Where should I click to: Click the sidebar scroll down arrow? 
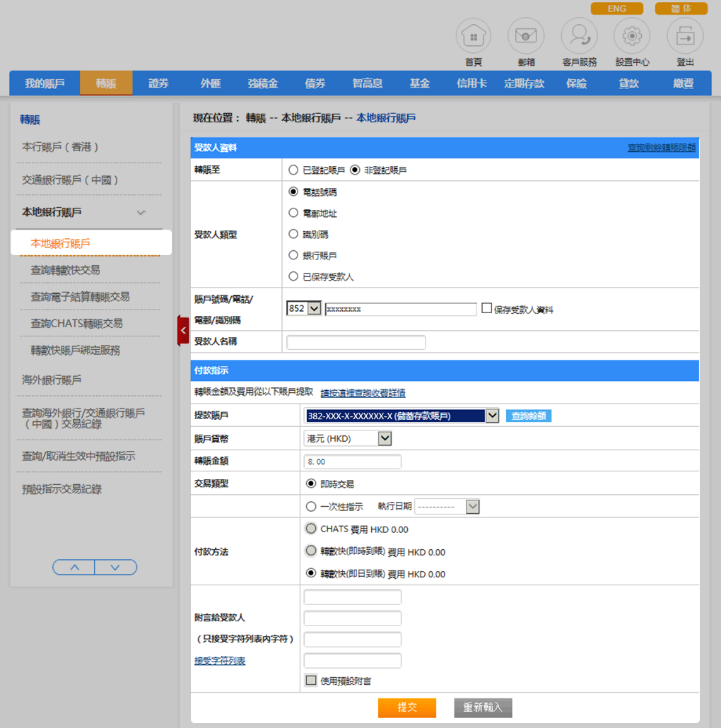pyautogui.click(x=115, y=567)
